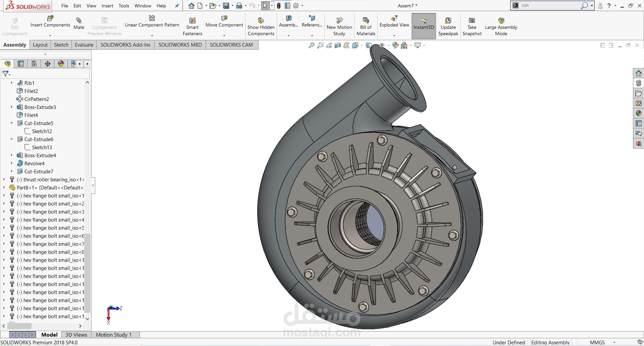Open Smart Fasteners tool
Screen dimensions: 644x346
[x=192, y=21]
